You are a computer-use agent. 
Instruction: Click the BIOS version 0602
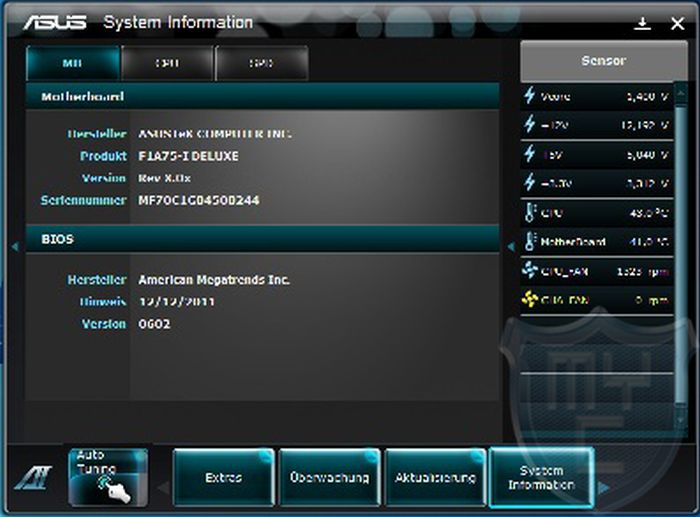coord(154,324)
